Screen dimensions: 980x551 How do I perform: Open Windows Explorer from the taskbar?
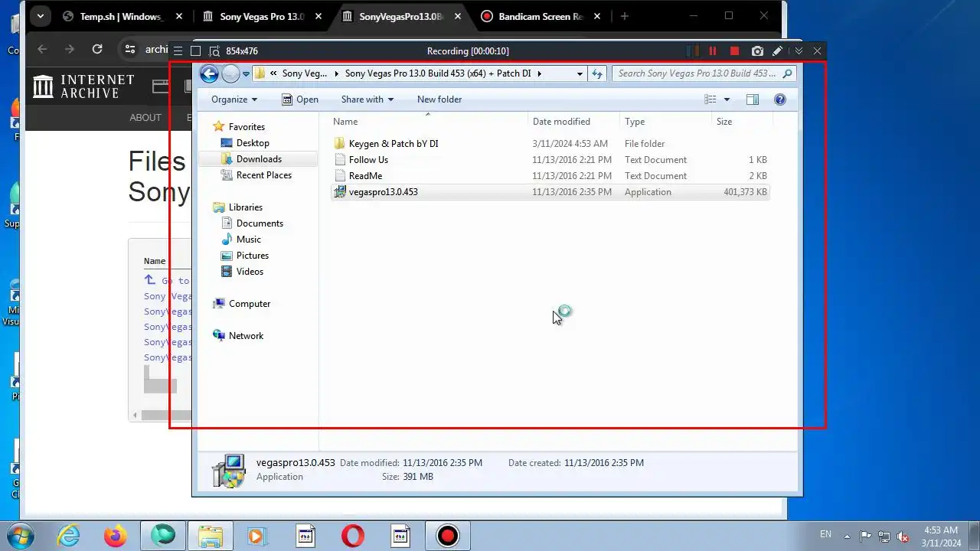(x=211, y=536)
